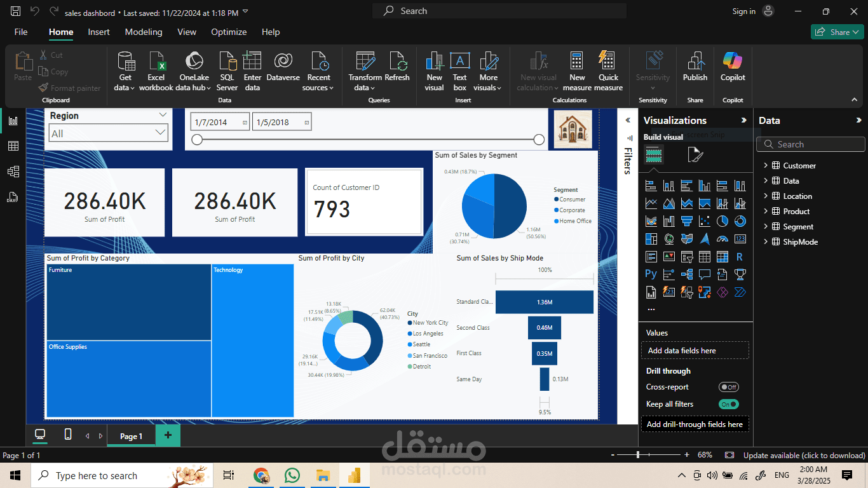Screen dimensions: 868x488
Task: Click Excel workbook in the ribbon
Action: pyautogui.click(x=156, y=71)
